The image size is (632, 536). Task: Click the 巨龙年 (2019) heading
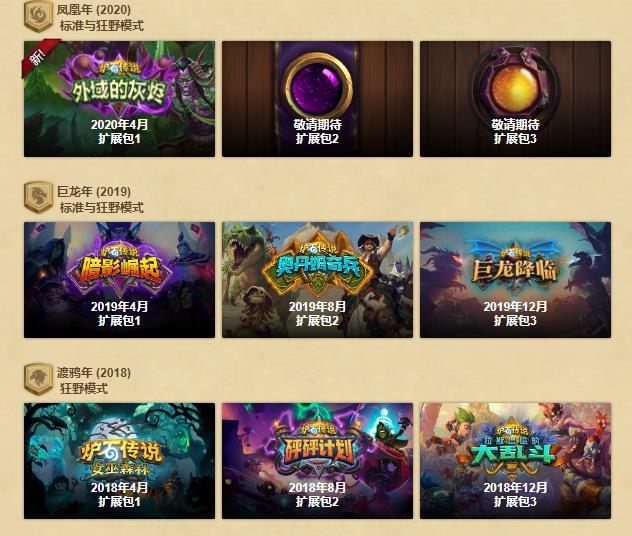[x=94, y=191]
